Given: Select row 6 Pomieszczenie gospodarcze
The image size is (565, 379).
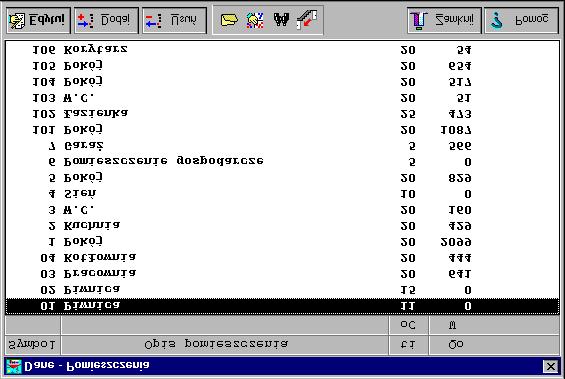Looking at the screenshot, I should point(282,162).
